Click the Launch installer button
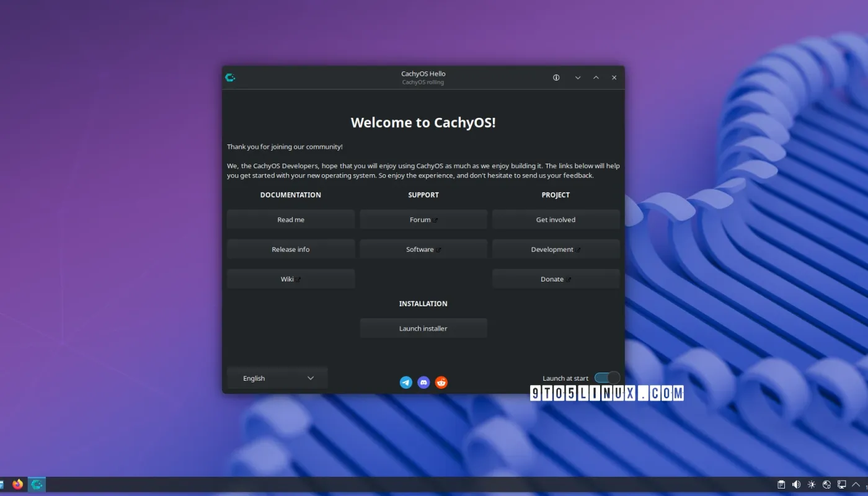Viewport: 868px width, 496px height. (423, 329)
